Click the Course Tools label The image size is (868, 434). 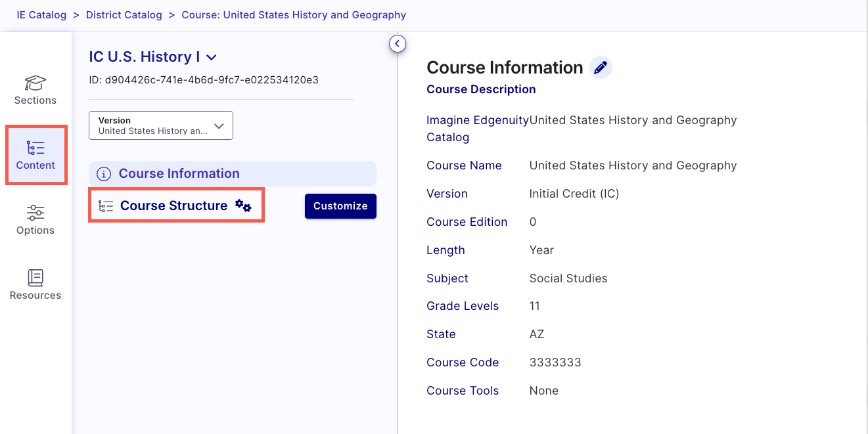coord(463,391)
